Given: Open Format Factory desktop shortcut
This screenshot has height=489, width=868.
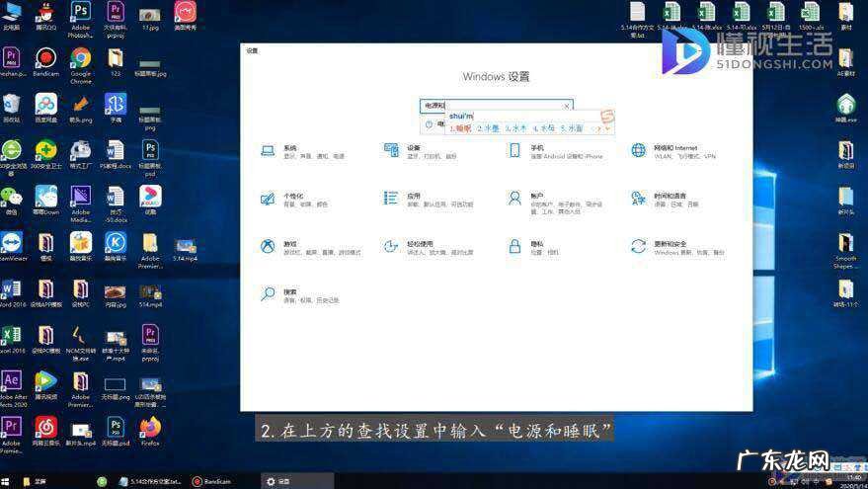Looking at the screenshot, I should [80, 154].
